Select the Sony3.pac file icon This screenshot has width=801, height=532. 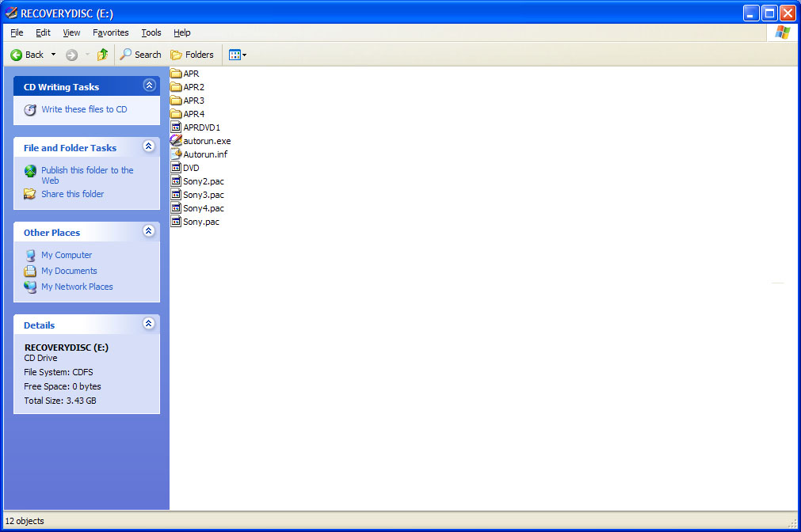(176, 195)
